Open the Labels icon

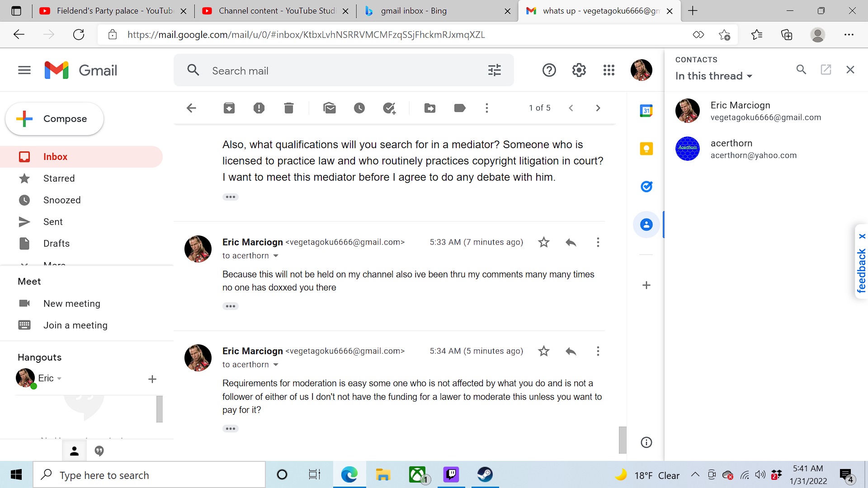(460, 108)
